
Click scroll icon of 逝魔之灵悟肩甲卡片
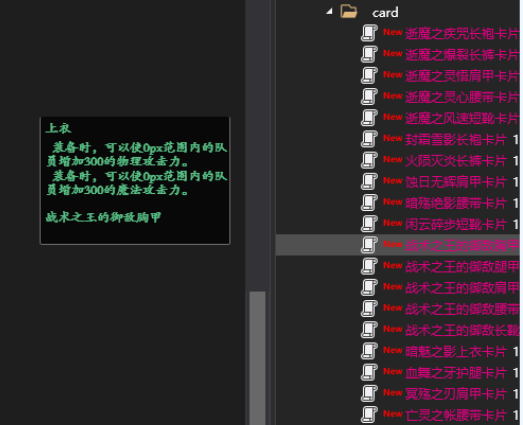(369, 75)
